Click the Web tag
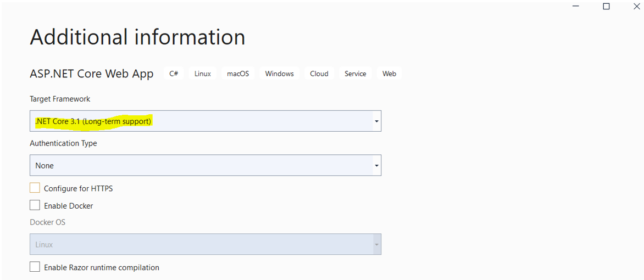Screen dimensions: 644x280 (x=390, y=74)
